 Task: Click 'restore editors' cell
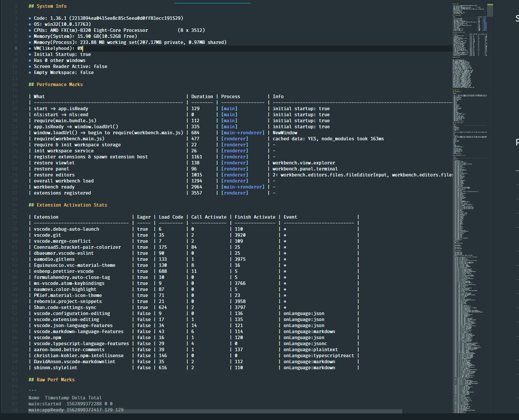54,175
